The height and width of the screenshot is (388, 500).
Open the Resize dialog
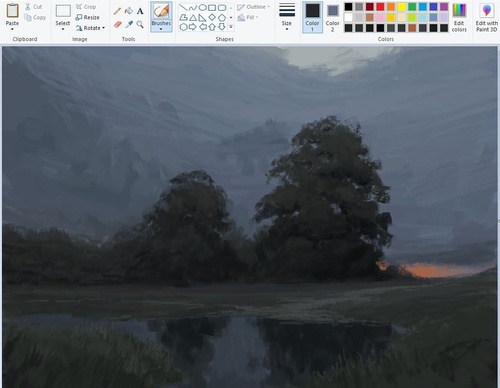pyautogui.click(x=88, y=17)
